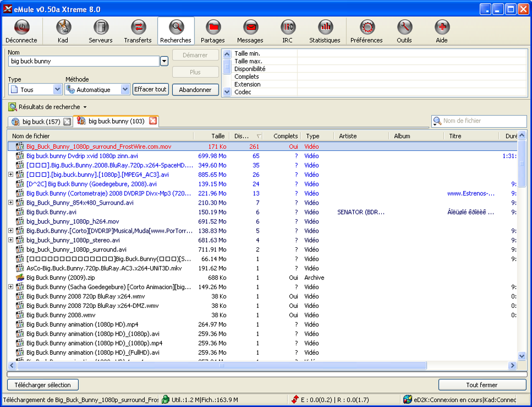Viewport: 532px width, 407px height.
Task: Close the 'big buck bunny (103)' search tab
Action: pos(153,121)
